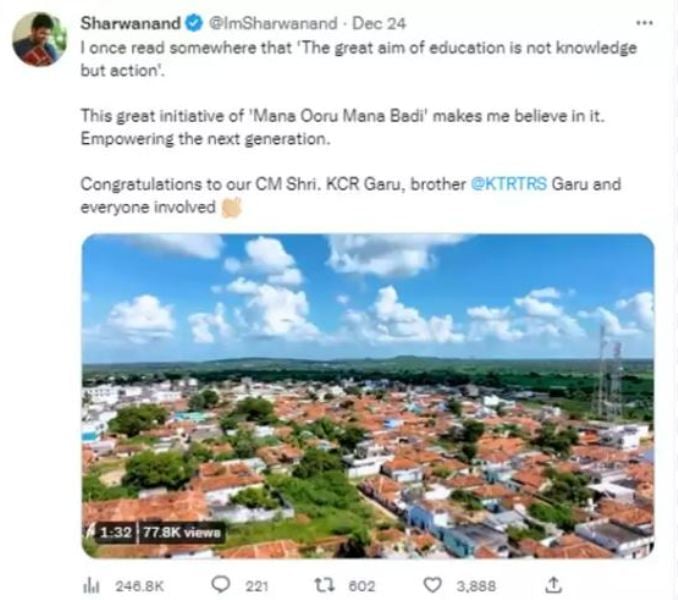Click the clapping hands emoji

231,207
